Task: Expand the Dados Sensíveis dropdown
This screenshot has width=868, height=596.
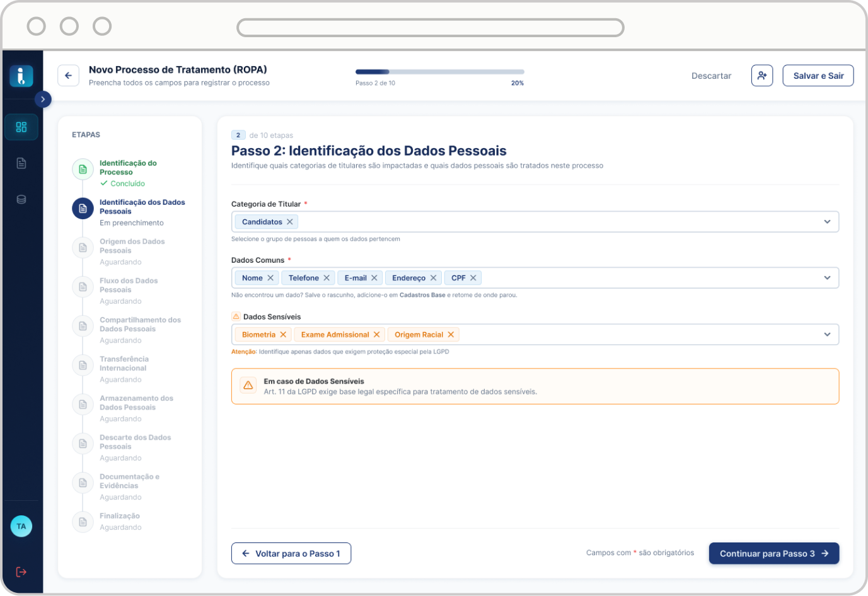Action: [827, 335]
